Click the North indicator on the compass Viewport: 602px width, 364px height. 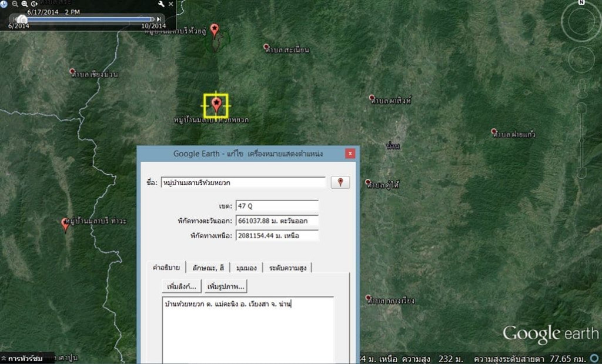tap(581, 2)
